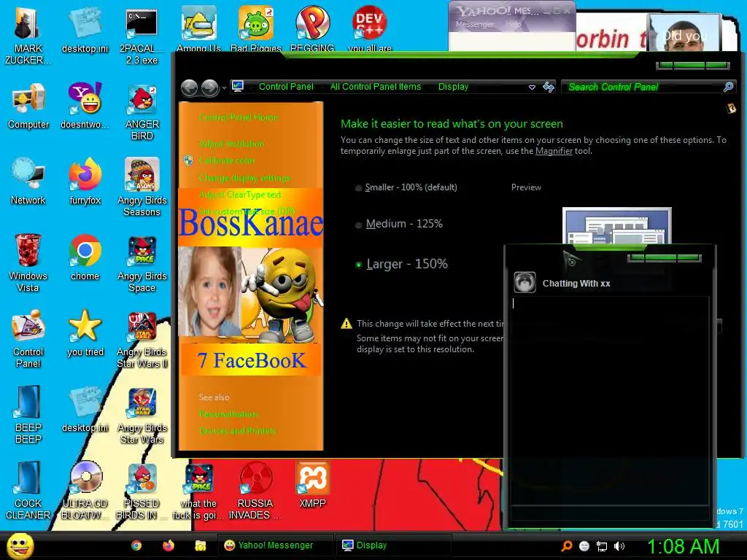Go forward in Control Panel window
The image size is (747, 560).
(x=210, y=88)
